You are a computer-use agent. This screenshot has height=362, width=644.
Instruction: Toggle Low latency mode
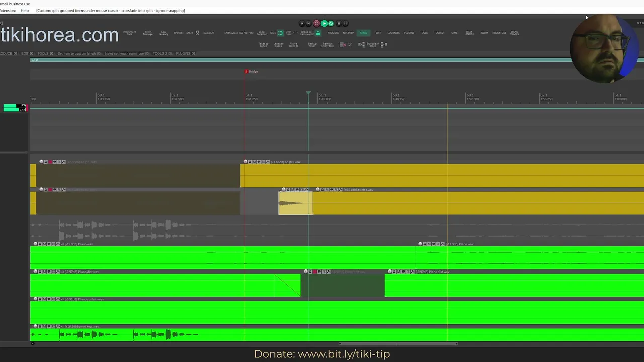(x=164, y=33)
